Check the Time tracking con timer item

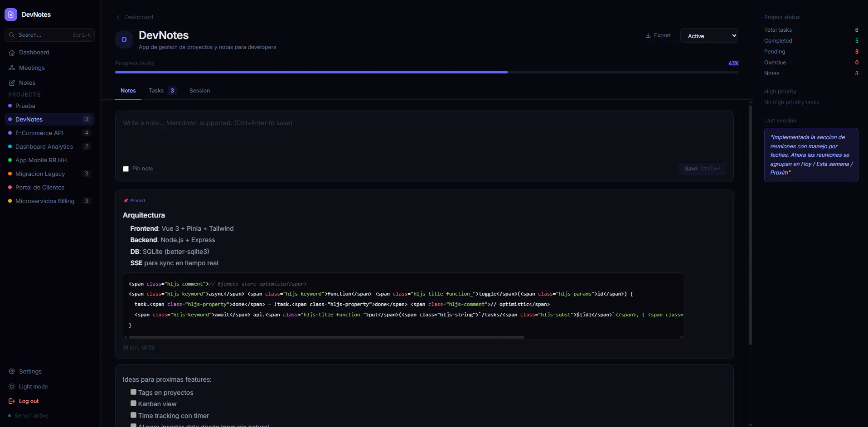(x=133, y=415)
